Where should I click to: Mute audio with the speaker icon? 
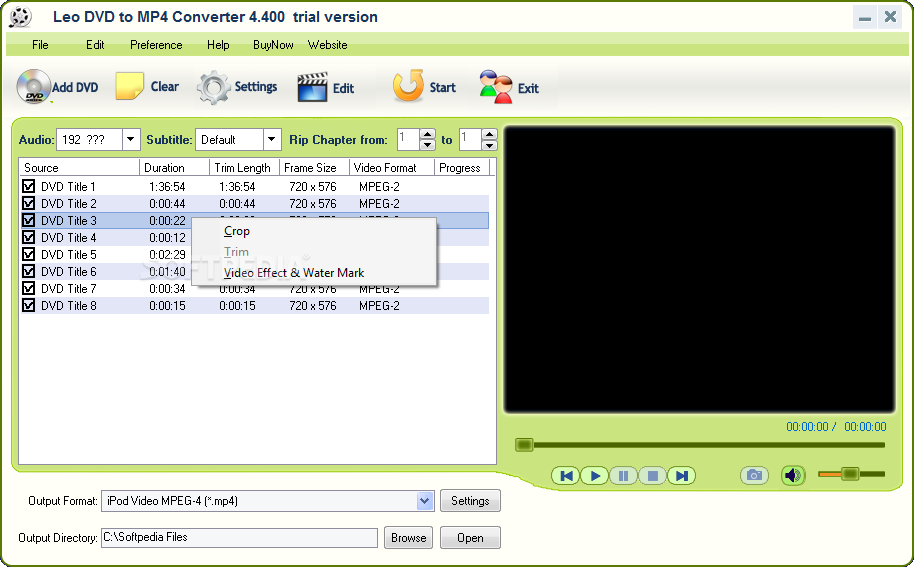pos(793,476)
